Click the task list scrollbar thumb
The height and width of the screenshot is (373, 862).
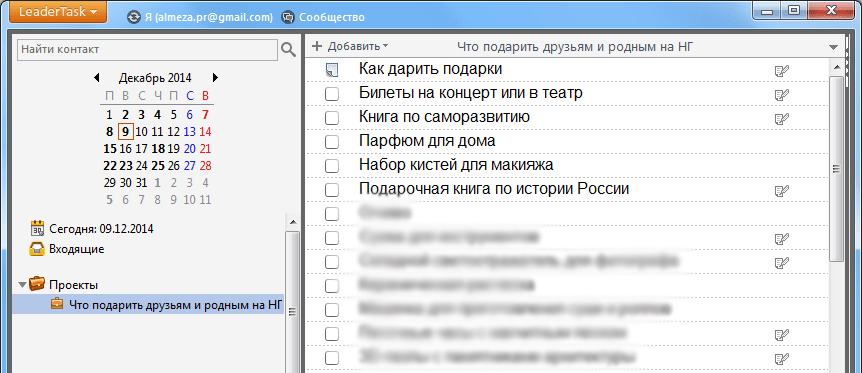coord(837,168)
